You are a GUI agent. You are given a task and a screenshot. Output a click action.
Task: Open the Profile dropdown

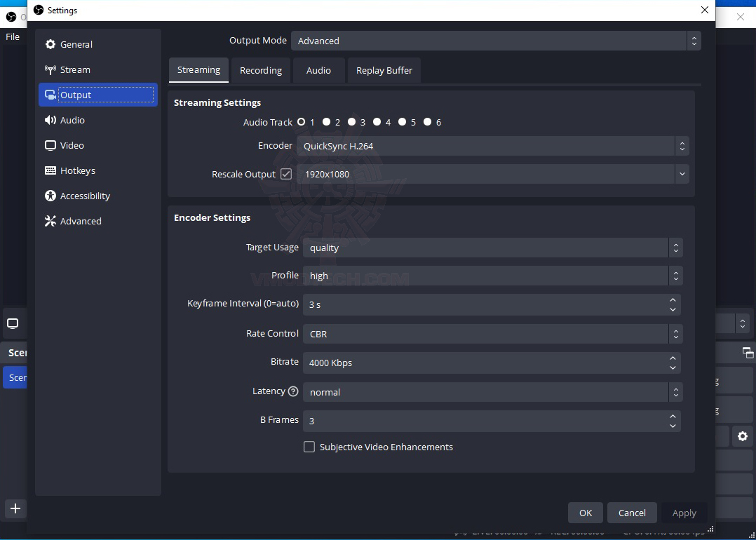coord(493,276)
